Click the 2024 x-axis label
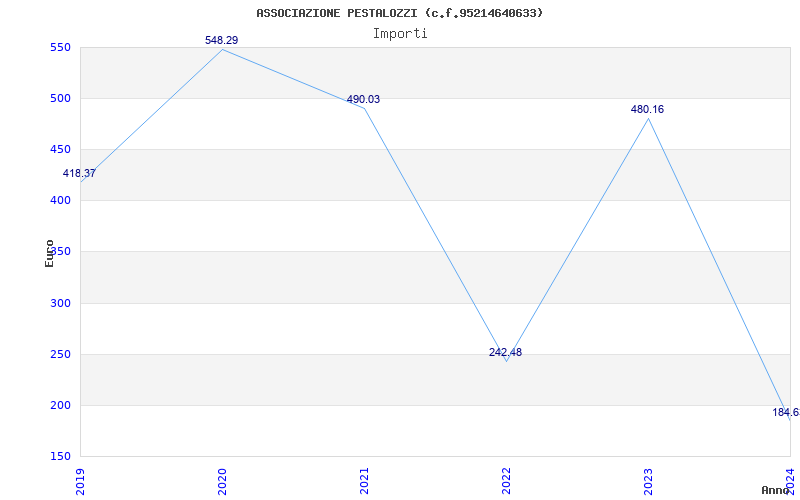The width and height of the screenshot is (800, 500). coord(790,481)
